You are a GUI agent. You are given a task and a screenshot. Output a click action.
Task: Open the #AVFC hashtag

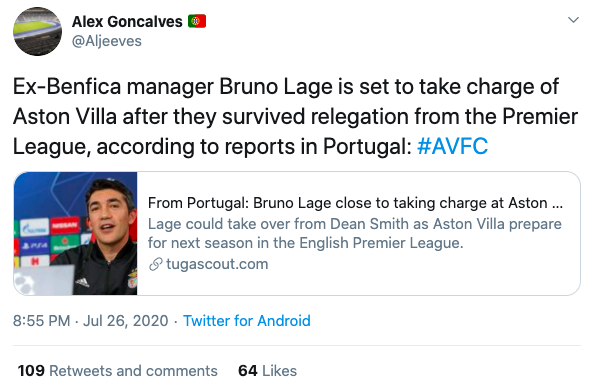point(452,147)
